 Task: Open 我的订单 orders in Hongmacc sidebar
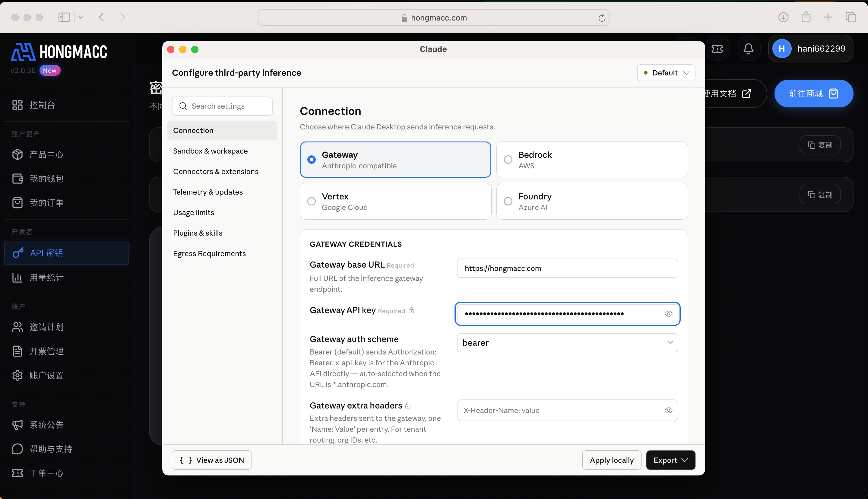(x=66, y=202)
